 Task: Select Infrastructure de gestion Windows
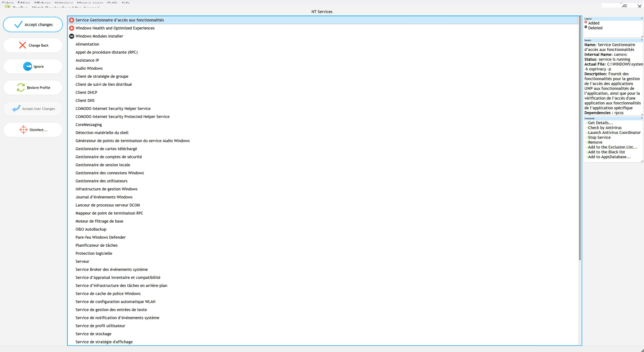(x=106, y=189)
